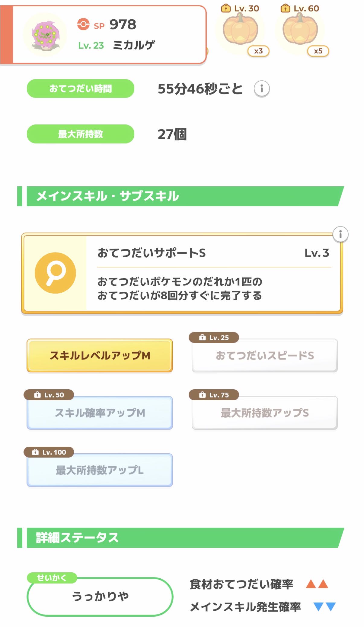
Task: Tap the 最大所持数 green label
Action: click(x=81, y=134)
